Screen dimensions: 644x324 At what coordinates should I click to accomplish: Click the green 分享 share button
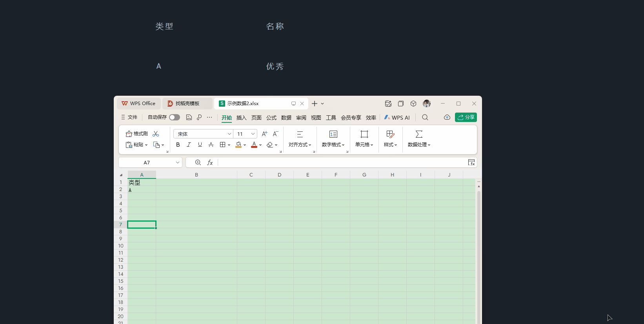[466, 117]
